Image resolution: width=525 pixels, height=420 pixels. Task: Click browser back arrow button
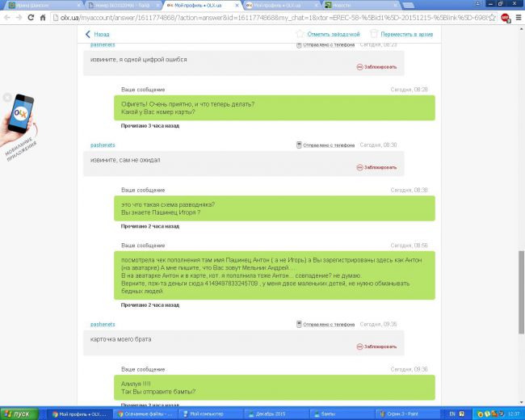[6, 16]
